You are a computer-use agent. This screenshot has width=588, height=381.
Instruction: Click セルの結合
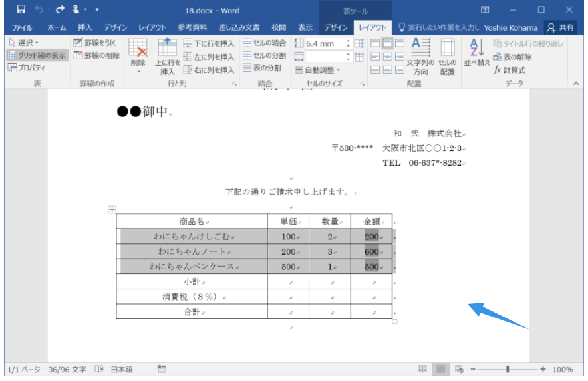(265, 43)
